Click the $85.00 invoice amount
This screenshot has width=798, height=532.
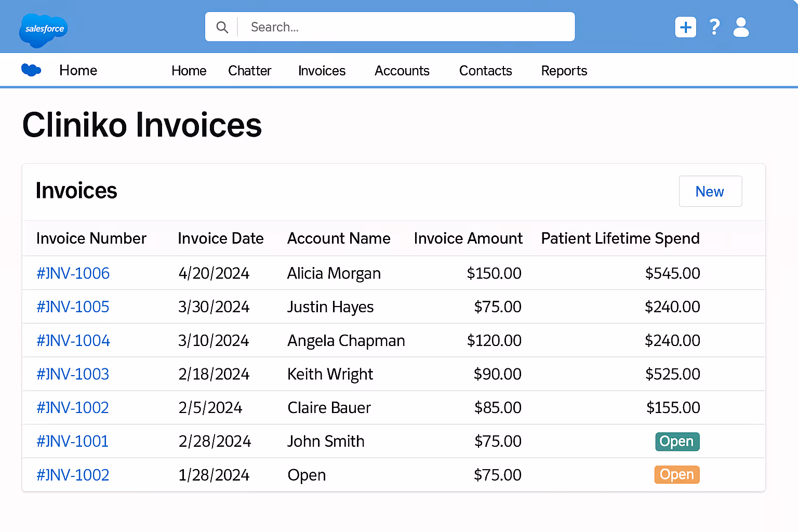click(x=498, y=407)
